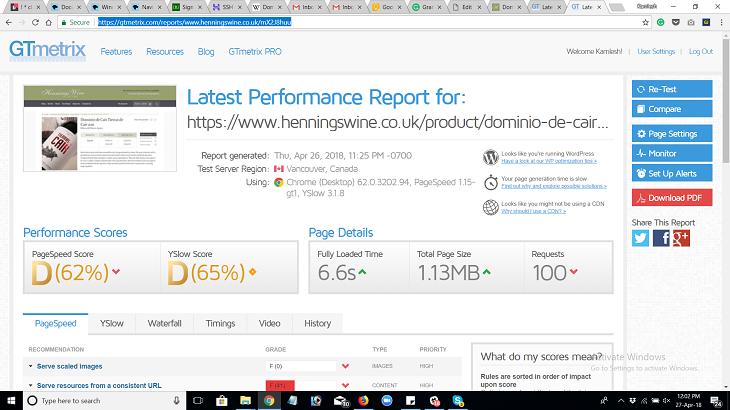Image resolution: width=730 pixels, height=410 pixels.
Task: Click the GTmetrix logo
Action: 46,51
